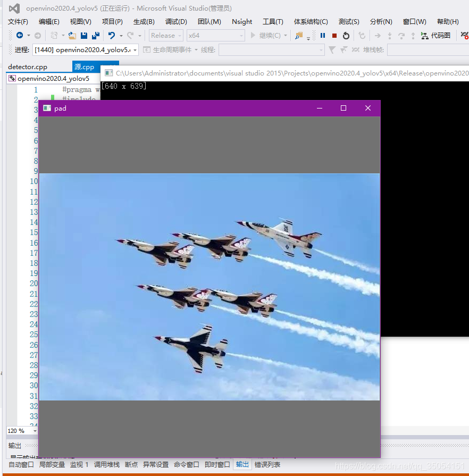Expand the Undo history dropdown arrow
This screenshot has height=476, width=469.
click(121, 36)
